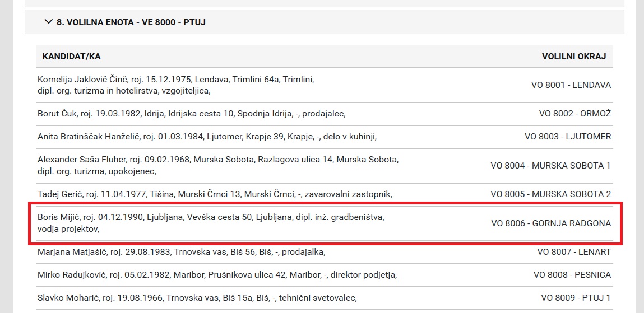Select the Mirko Radujković candidate row

[325, 275]
